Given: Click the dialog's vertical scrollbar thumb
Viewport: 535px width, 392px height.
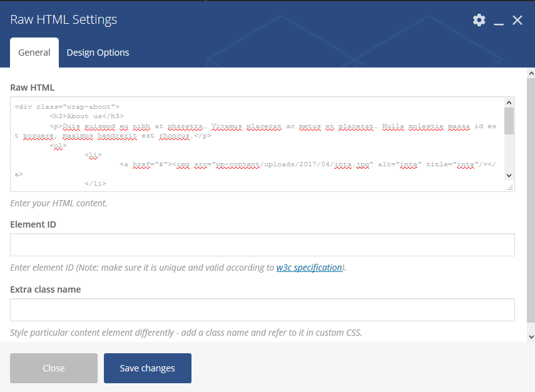Looking at the screenshot, I should (x=531, y=201).
